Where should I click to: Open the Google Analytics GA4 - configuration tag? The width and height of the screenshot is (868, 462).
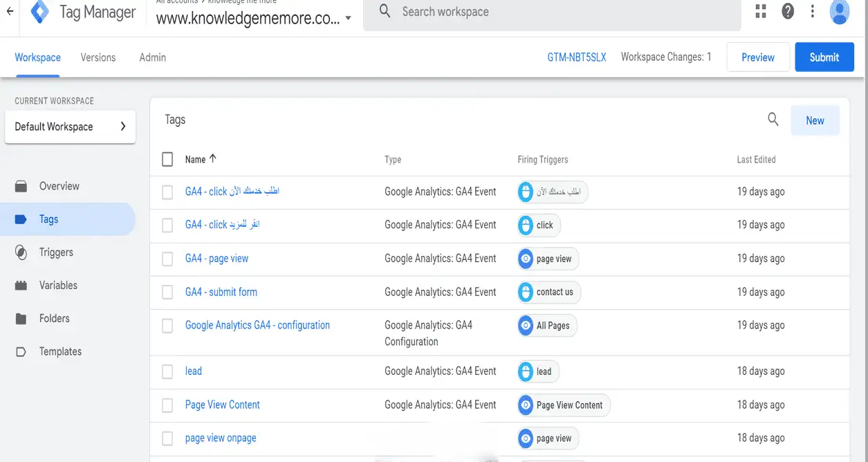click(x=257, y=325)
